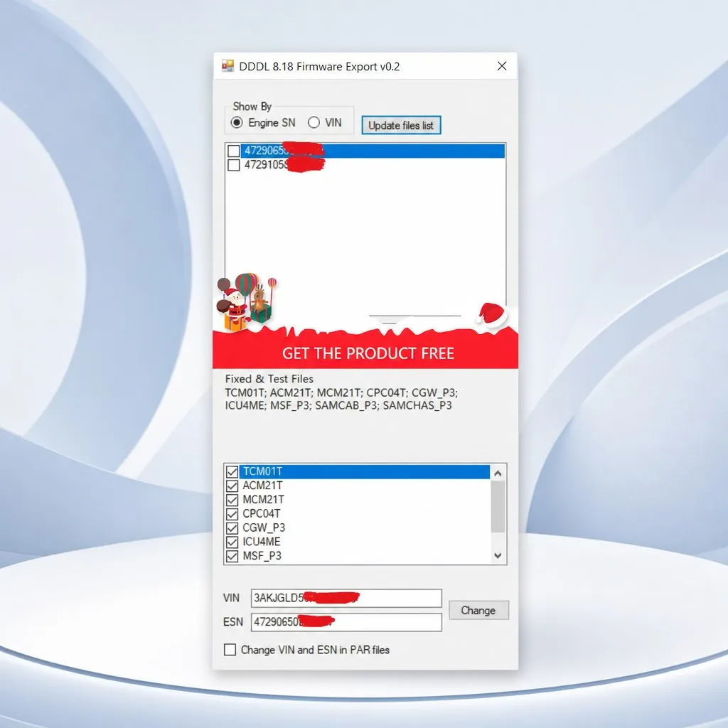Click the Update files list button
The image size is (728, 728).
coord(401,125)
